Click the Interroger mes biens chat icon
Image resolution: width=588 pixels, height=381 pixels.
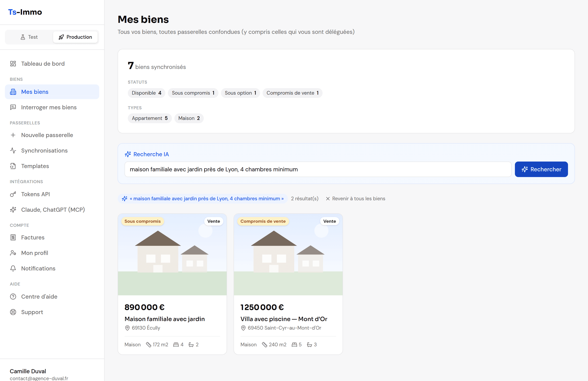(13, 107)
